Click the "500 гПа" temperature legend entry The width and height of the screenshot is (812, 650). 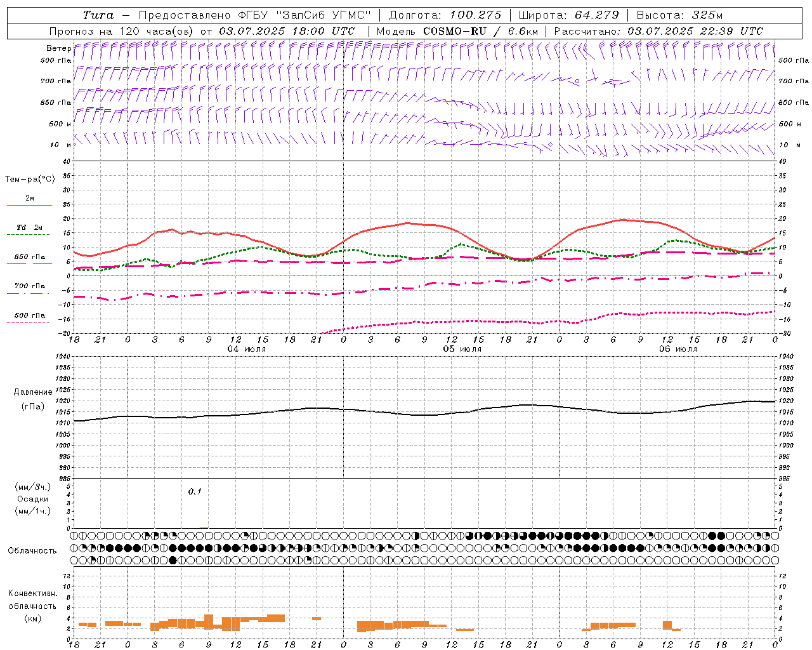point(29,315)
